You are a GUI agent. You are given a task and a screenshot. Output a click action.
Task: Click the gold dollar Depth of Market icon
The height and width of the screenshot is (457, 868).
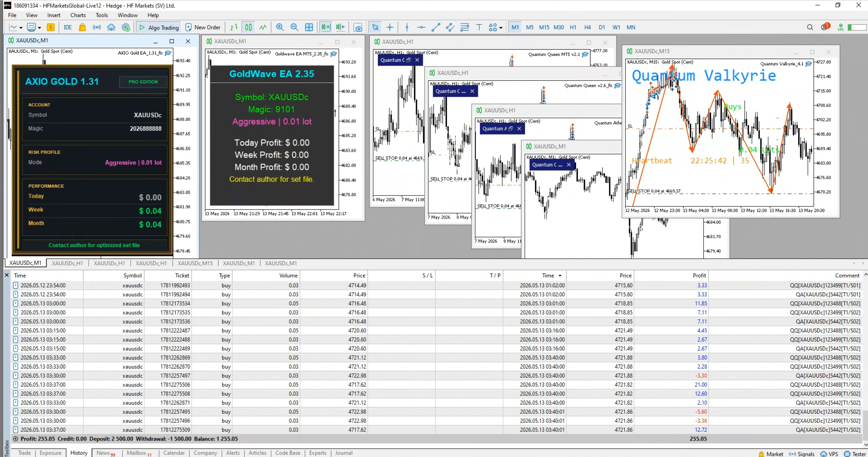51,27
